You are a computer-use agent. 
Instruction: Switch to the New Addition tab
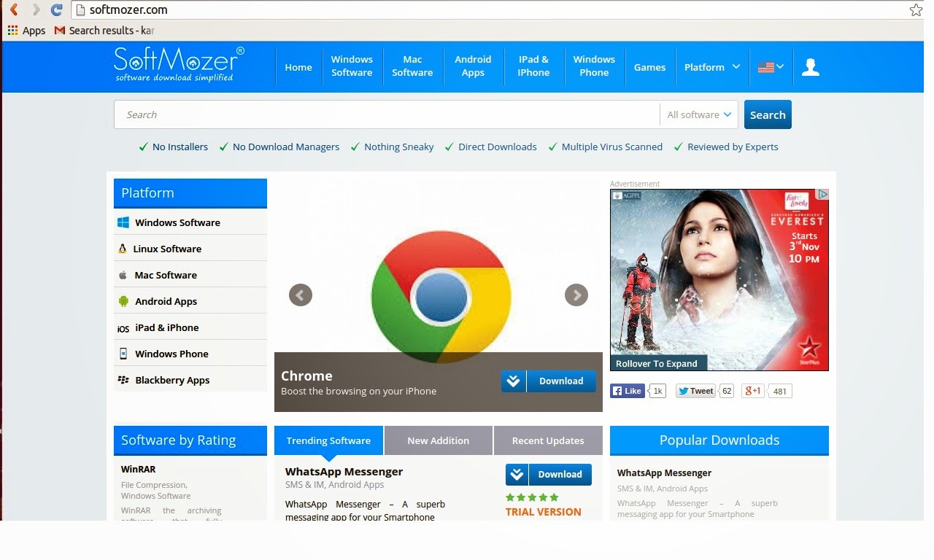point(439,440)
